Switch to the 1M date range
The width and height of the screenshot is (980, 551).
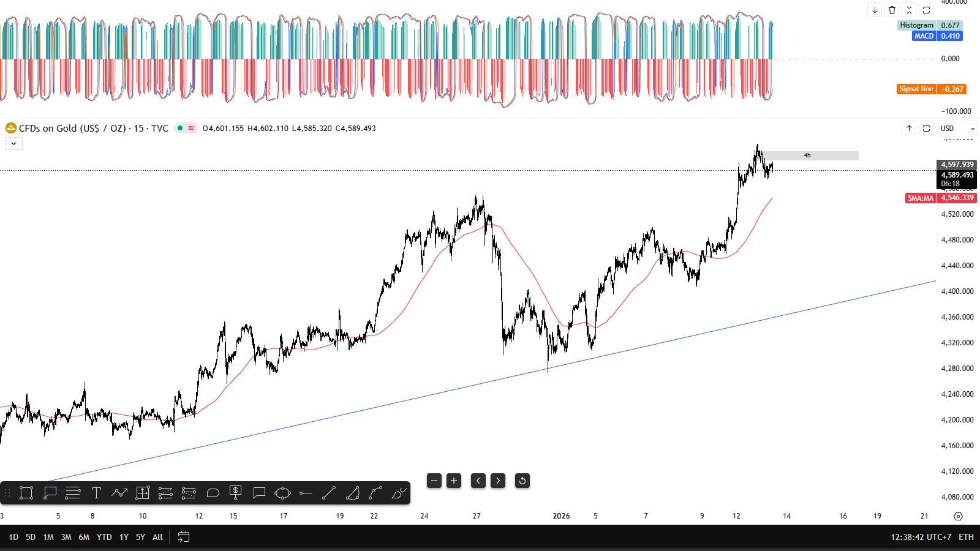(48, 537)
